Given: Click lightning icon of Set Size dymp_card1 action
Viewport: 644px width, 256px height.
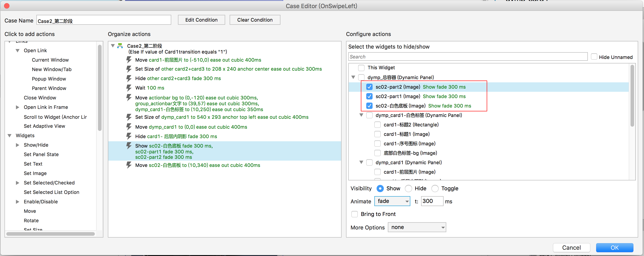Looking at the screenshot, I should pyautogui.click(x=129, y=117).
